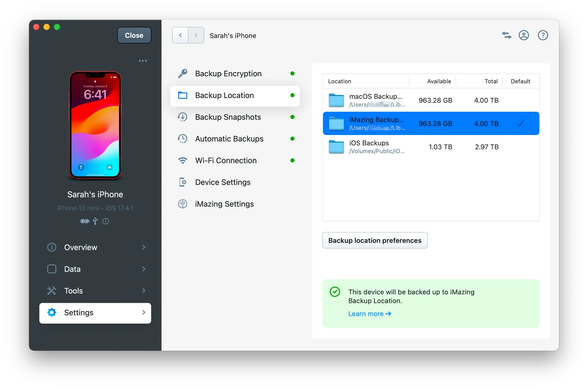
Task: Select Automatic Backups using the clock icon
Action: (x=183, y=139)
